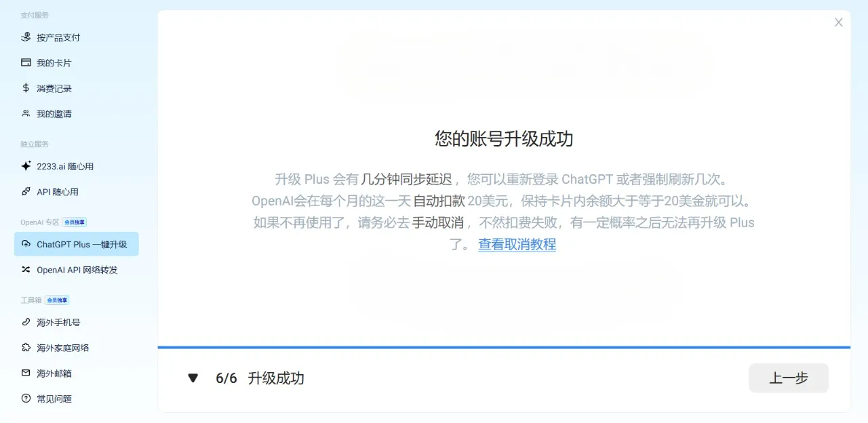
Task: Click the 按产品支付 coins icon
Action: coord(26,37)
